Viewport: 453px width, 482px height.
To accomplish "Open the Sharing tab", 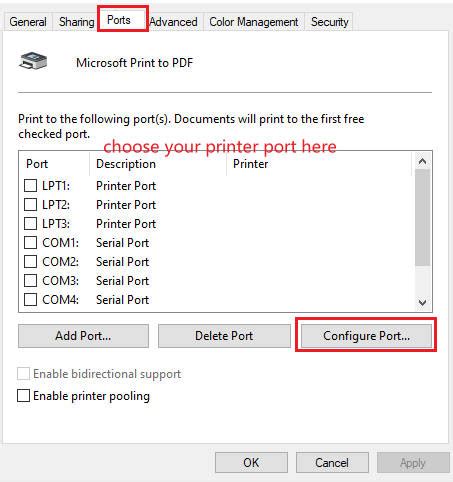I will point(76,22).
